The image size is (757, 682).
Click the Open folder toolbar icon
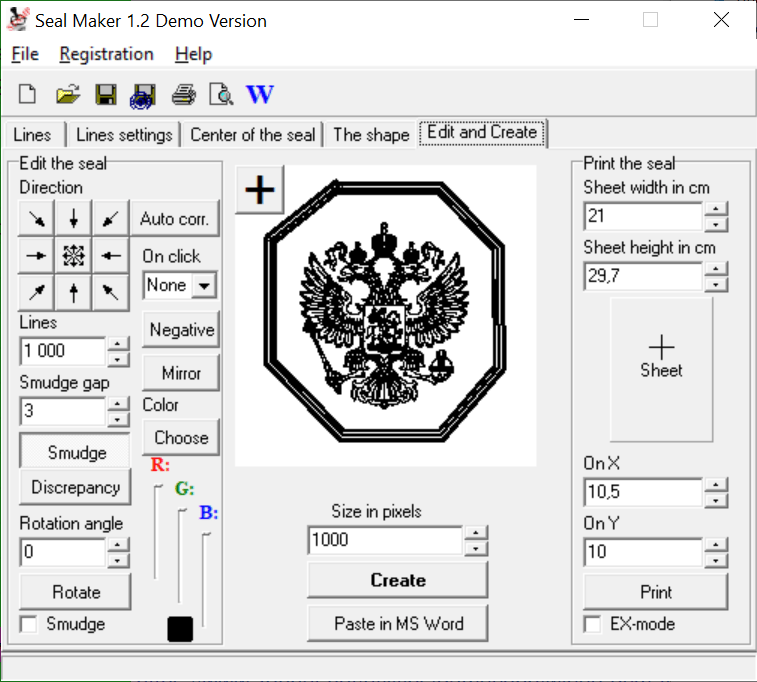pos(68,94)
